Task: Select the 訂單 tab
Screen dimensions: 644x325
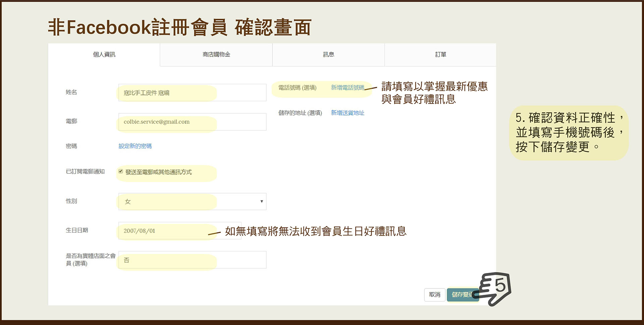Action: click(x=440, y=55)
